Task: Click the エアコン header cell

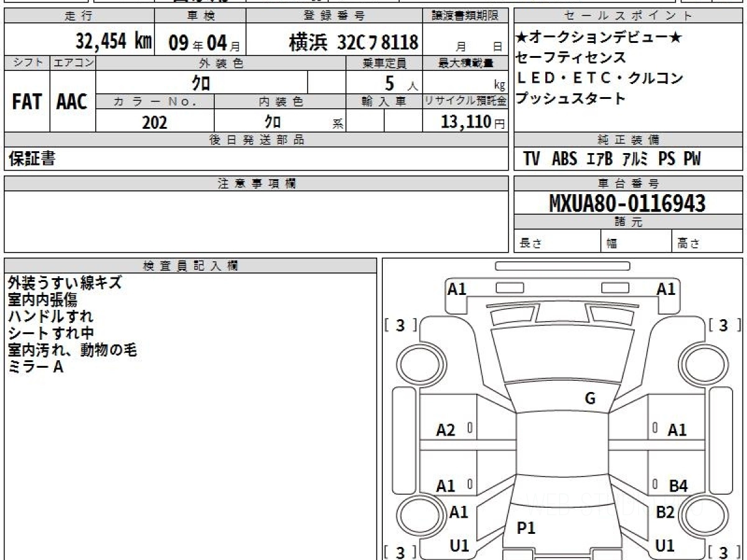Action: (73, 62)
